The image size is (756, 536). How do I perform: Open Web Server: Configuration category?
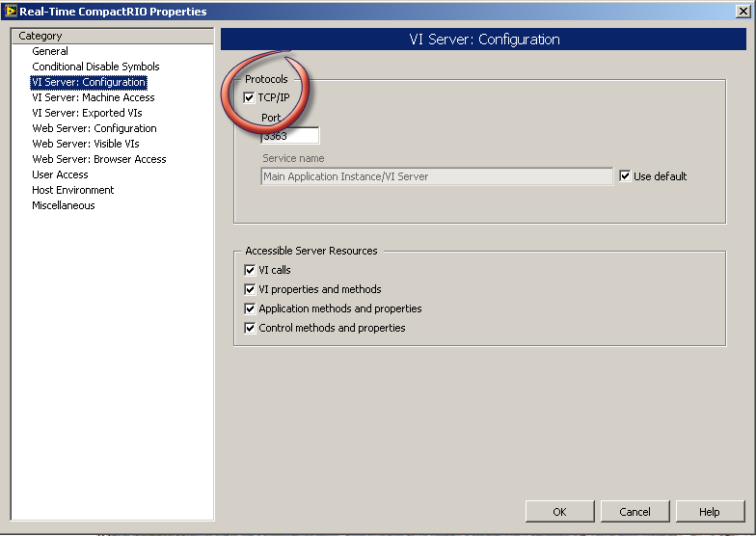point(94,128)
